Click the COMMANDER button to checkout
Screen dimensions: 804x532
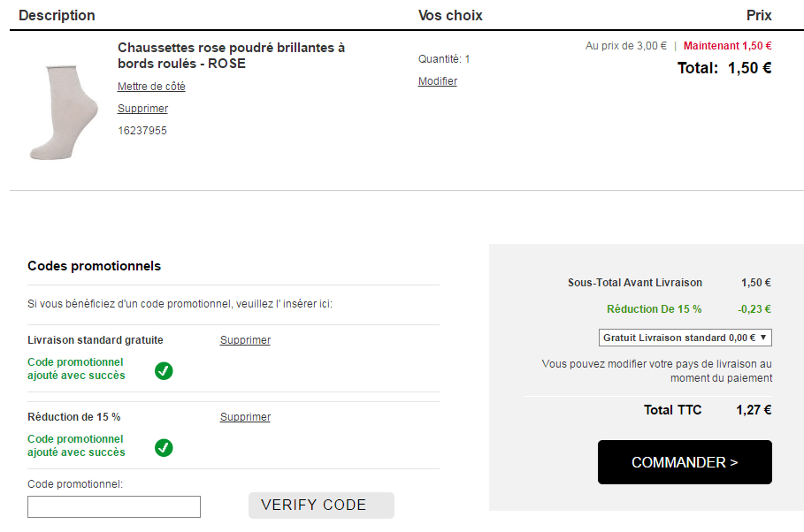tap(685, 462)
